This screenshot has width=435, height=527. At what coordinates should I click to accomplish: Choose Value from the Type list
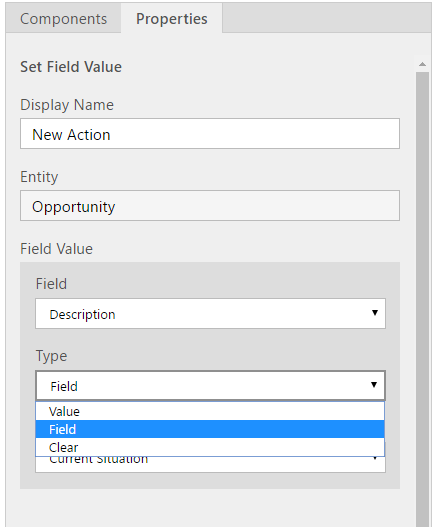coord(210,411)
